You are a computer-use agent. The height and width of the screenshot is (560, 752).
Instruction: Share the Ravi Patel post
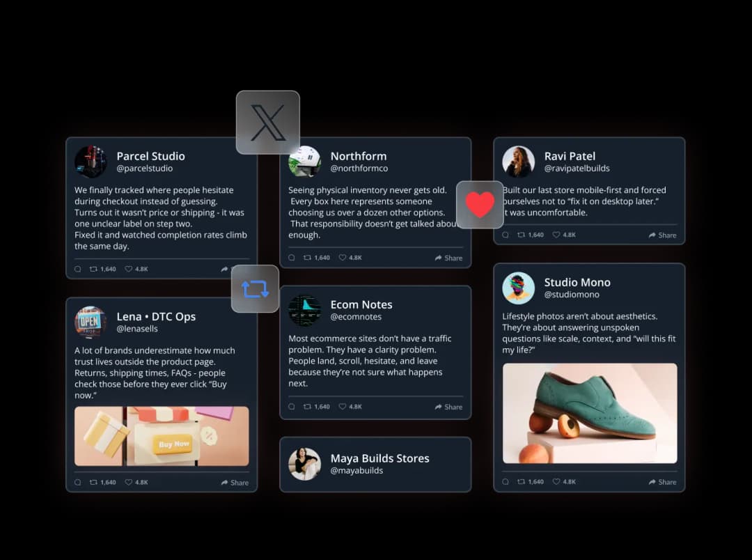(662, 235)
